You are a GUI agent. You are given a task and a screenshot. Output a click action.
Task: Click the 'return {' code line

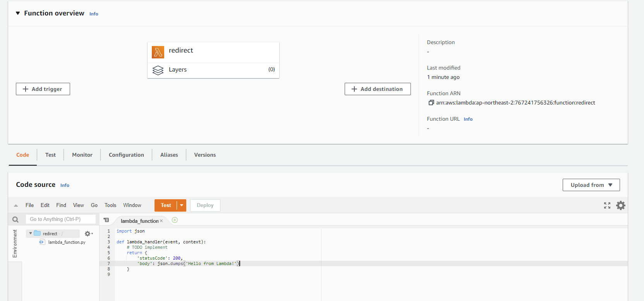pos(137,253)
